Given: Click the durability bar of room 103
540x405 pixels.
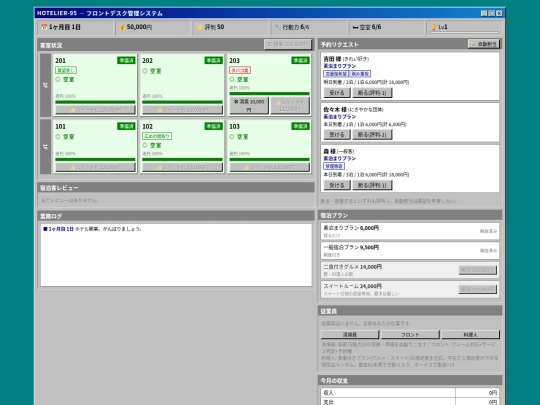Looking at the screenshot, I should (x=270, y=159).
